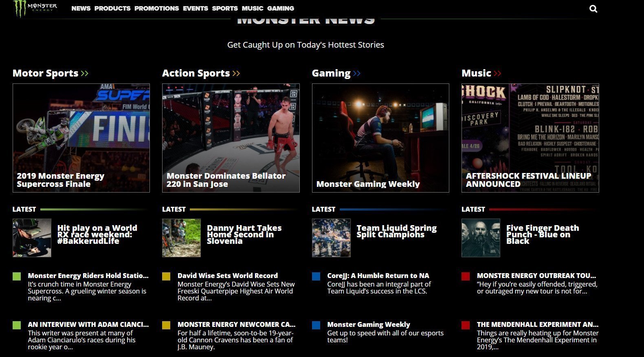644x357 pixels.
Task: Click 'It's crunch time in Monster Energy' excerpt
Action: click(87, 291)
